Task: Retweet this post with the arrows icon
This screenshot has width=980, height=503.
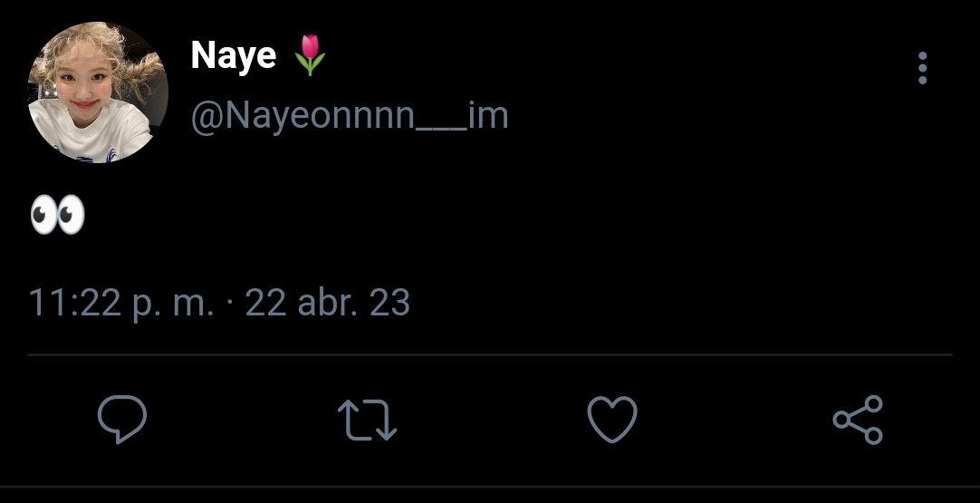Action: (367, 420)
